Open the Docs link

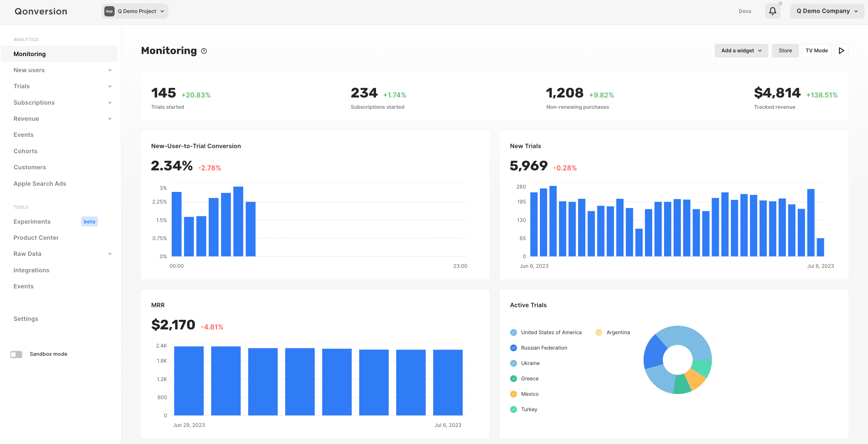pos(744,11)
